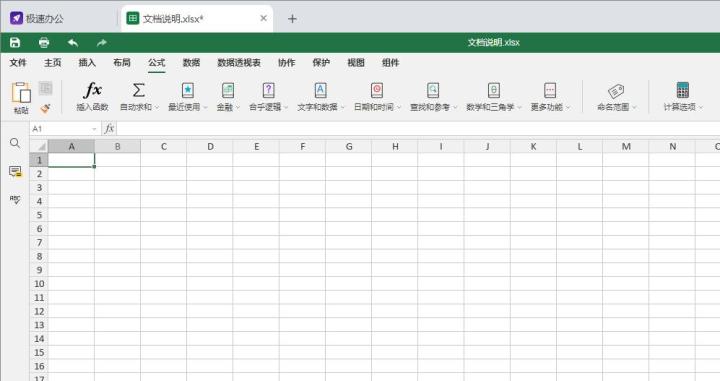Open the date and time functions dropdown
720x381 pixels.
[x=377, y=96]
